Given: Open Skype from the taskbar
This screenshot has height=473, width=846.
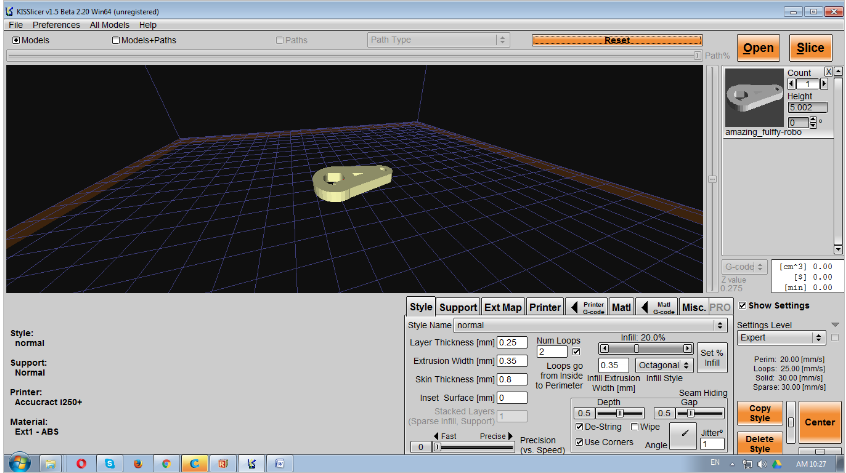Looking at the screenshot, I should (110, 463).
